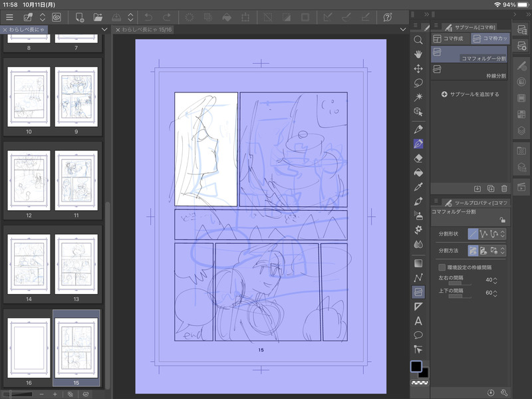Choose first 分割方法 folder option

coord(473,251)
